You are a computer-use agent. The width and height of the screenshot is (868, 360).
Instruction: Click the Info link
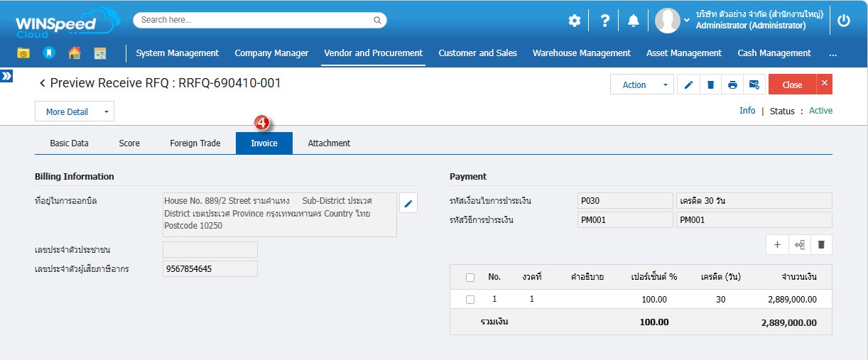(x=747, y=111)
